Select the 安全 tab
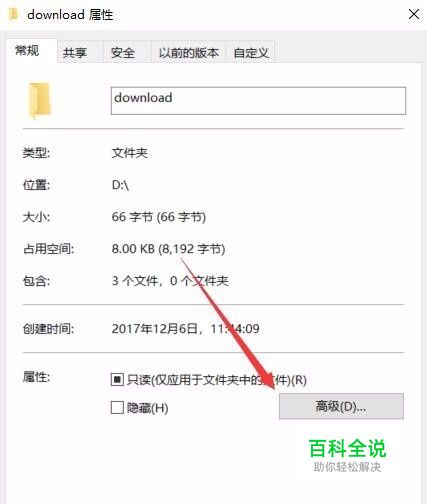Screen dimensions: 427x504 (x=123, y=53)
